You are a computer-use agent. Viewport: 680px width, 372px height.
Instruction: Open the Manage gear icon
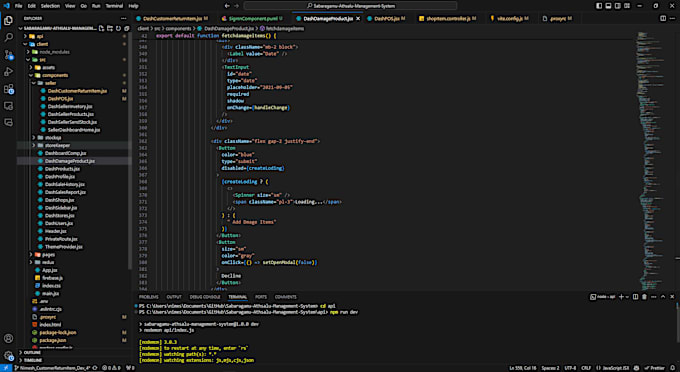click(x=8, y=356)
